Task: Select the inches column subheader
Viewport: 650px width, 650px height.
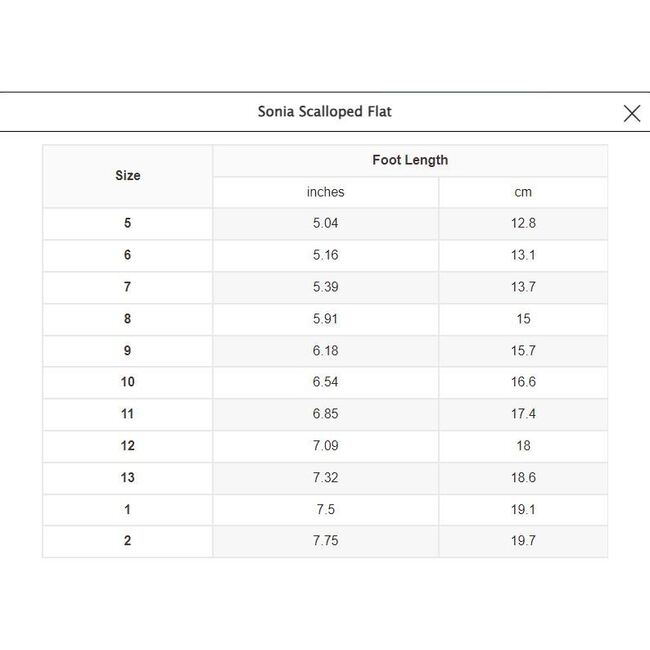Action: pyautogui.click(x=325, y=192)
